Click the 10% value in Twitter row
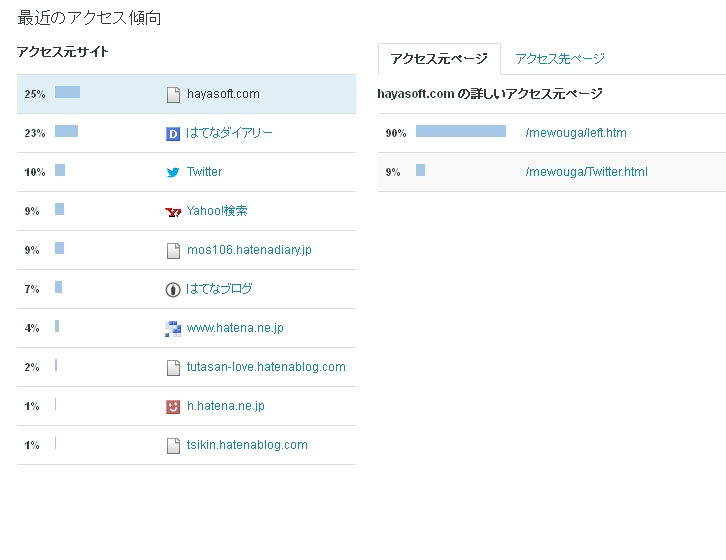 coord(35,172)
